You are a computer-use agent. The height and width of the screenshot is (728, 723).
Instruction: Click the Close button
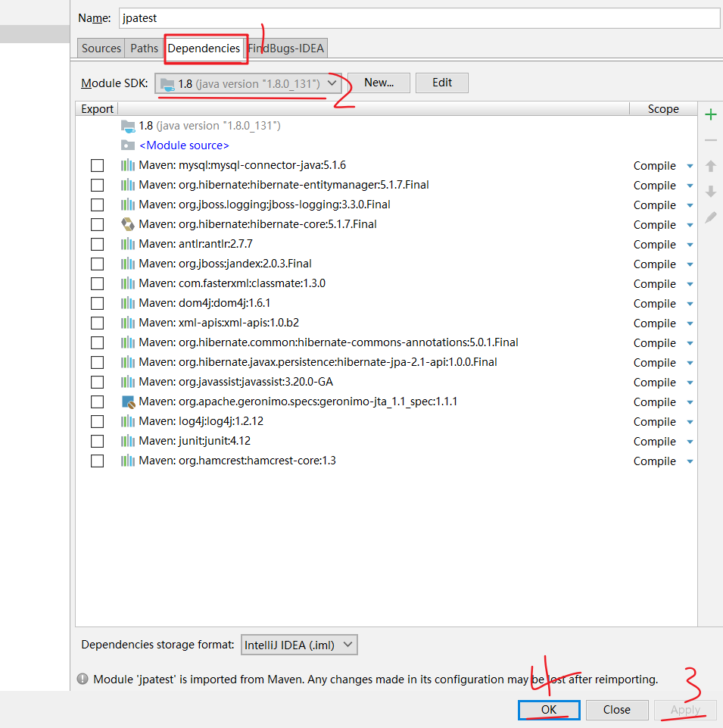point(617,709)
